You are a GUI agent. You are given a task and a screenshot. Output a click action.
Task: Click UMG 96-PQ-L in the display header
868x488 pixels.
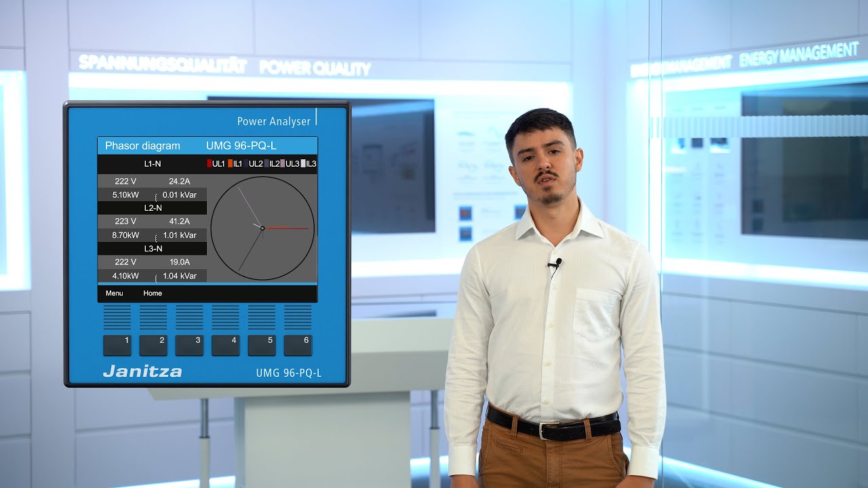pos(241,146)
